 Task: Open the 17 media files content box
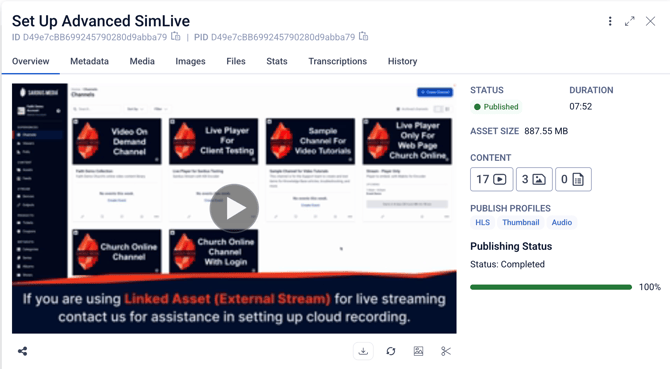491,179
